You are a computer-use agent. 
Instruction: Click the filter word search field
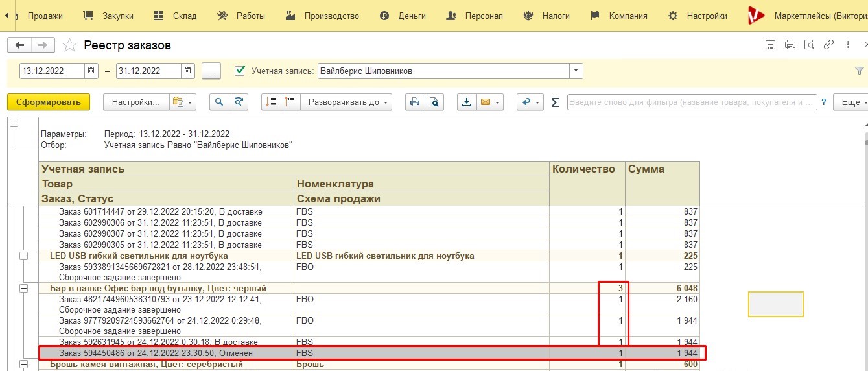[x=692, y=102]
